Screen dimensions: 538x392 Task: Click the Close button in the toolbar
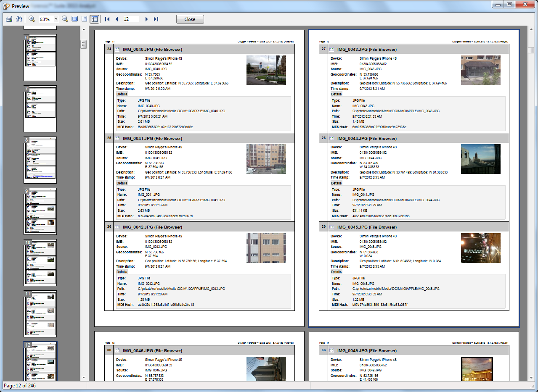[x=190, y=19]
